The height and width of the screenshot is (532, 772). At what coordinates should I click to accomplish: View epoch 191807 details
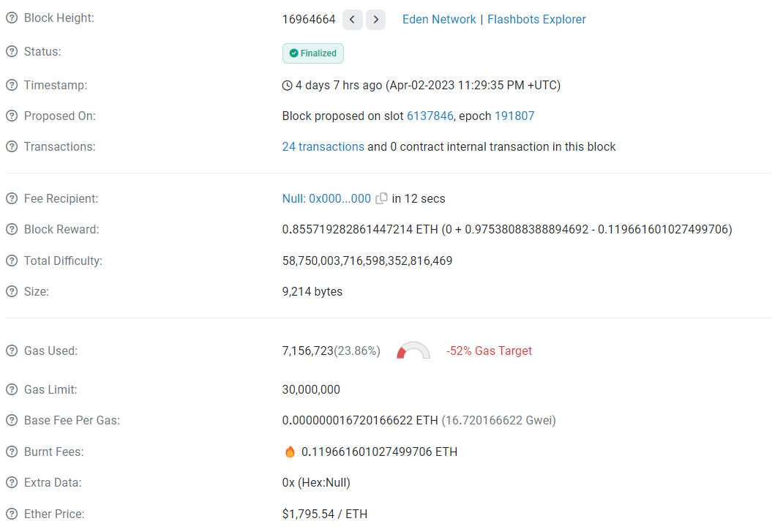click(x=514, y=116)
